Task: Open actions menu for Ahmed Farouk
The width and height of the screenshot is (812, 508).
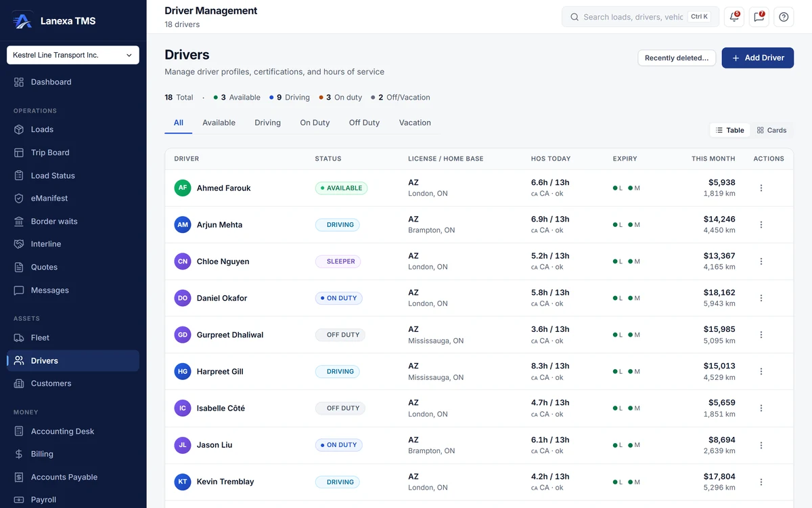Action: (761, 188)
